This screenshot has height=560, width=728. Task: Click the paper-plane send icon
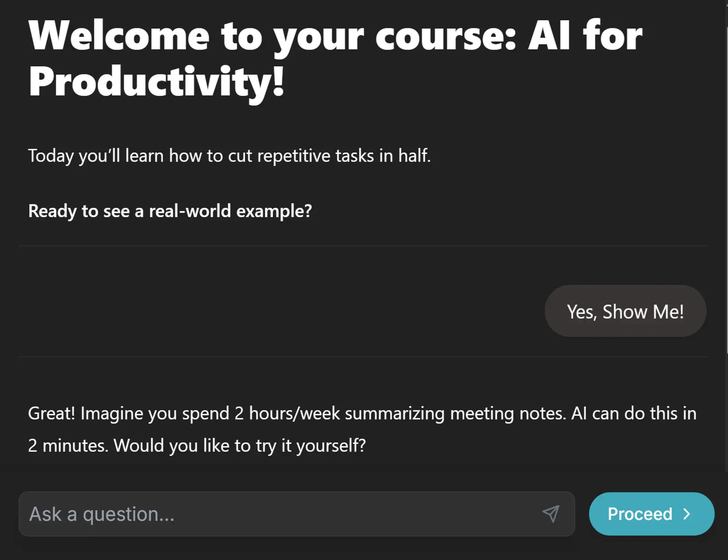(x=551, y=513)
